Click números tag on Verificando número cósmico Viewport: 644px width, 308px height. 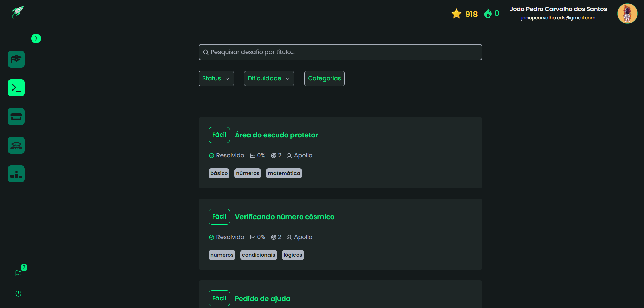222,255
